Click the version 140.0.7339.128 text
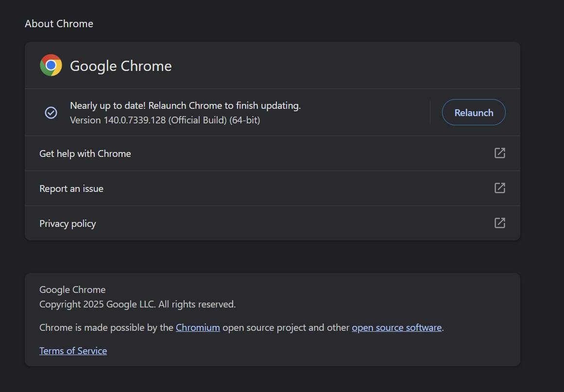The height and width of the screenshot is (392, 564). 165,120
